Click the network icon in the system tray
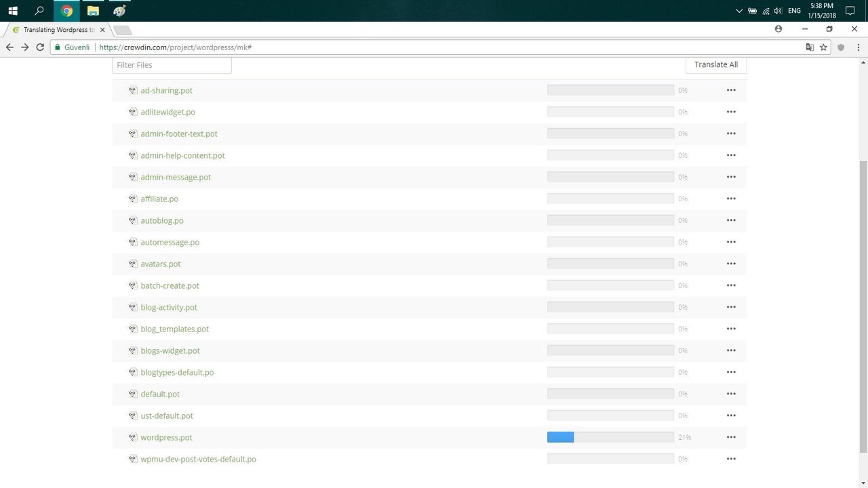This screenshot has width=868, height=488. [x=766, y=11]
